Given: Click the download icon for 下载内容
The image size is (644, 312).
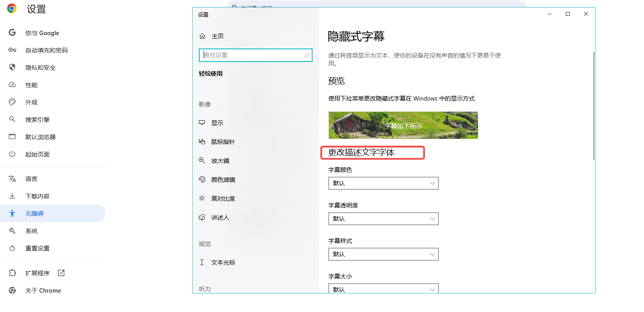Looking at the screenshot, I should coord(12,196).
